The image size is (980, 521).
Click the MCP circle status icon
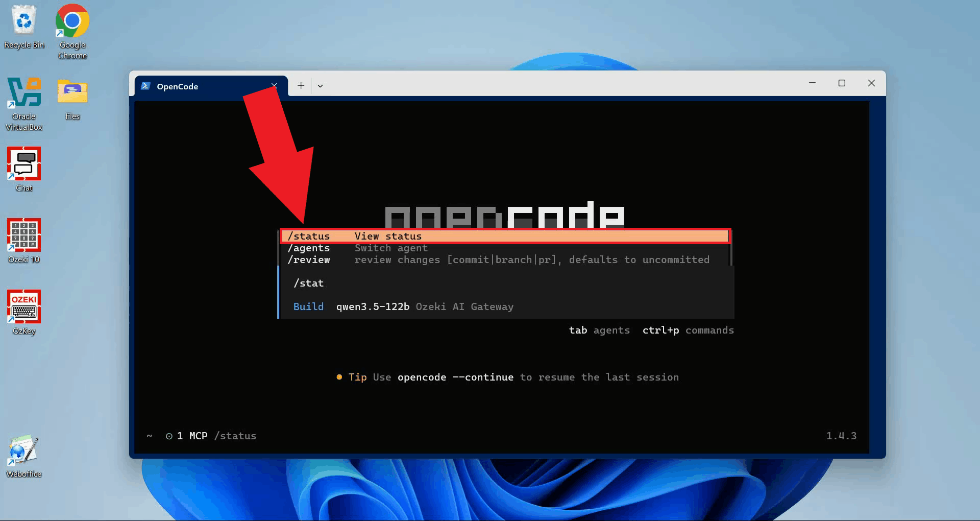pos(169,436)
